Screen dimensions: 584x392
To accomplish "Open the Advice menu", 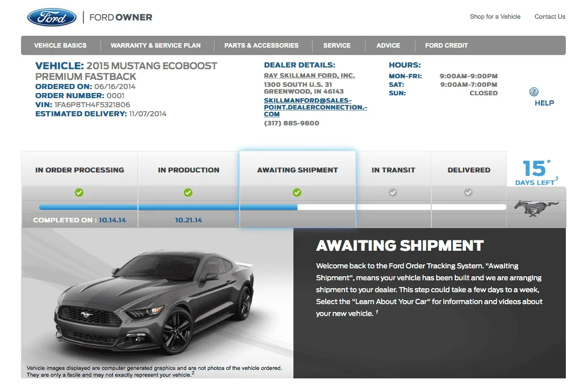I will pos(388,45).
